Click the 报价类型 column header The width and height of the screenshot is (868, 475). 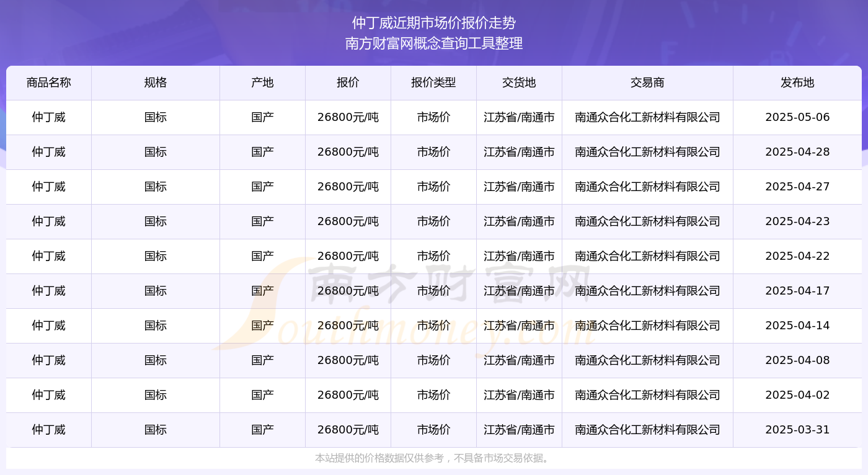[x=433, y=82]
